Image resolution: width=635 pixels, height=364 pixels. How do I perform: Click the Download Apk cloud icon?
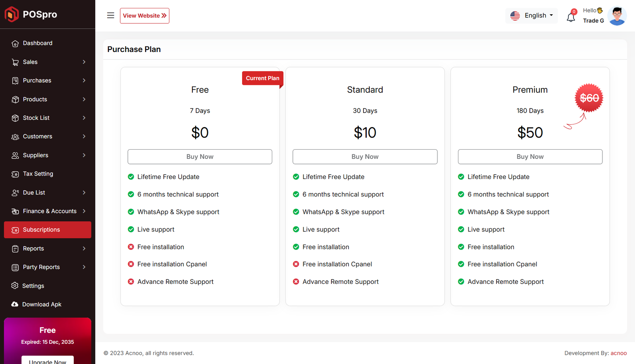coord(15,304)
